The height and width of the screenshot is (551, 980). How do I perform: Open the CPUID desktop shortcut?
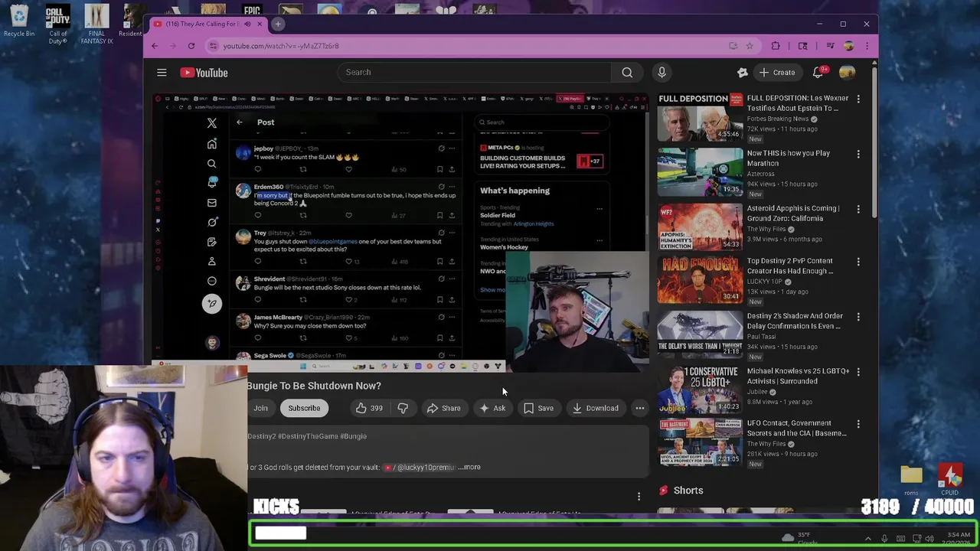click(950, 479)
